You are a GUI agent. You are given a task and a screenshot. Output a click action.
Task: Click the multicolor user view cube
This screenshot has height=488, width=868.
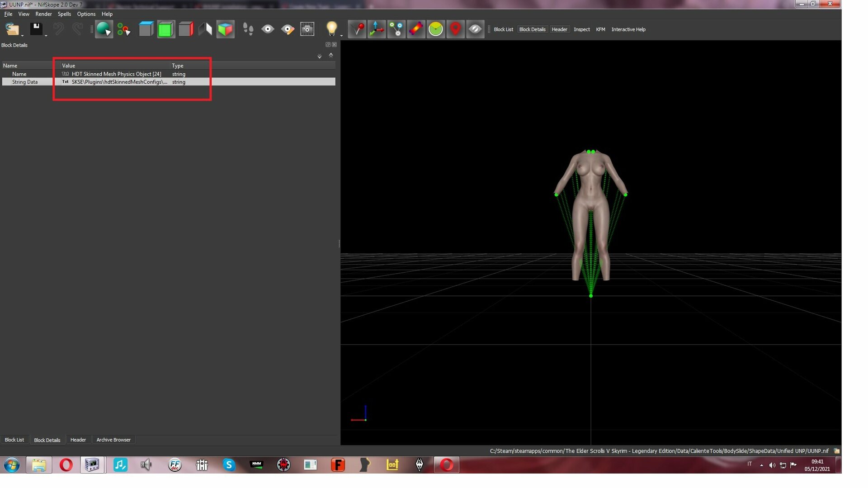coord(225,29)
